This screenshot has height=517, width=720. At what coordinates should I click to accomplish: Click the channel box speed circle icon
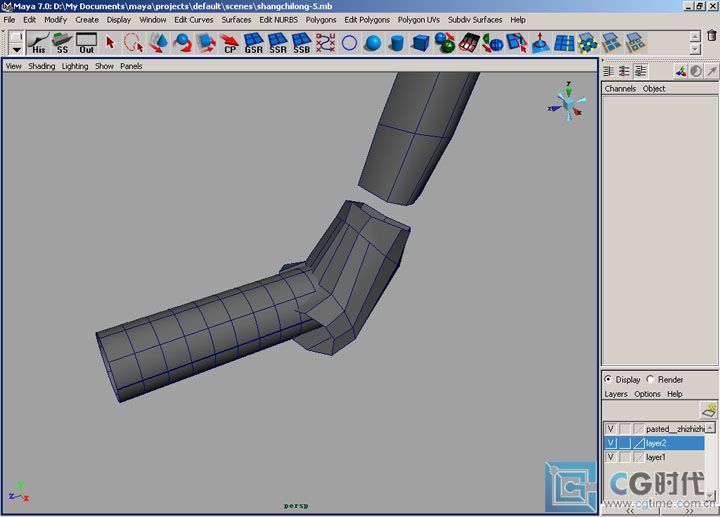tap(696, 71)
